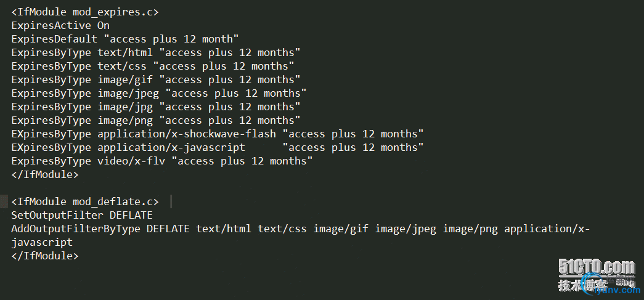This screenshot has height=300, width=644.
Task: Click the 51CTO.com watermark logo
Action: pyautogui.click(x=597, y=268)
